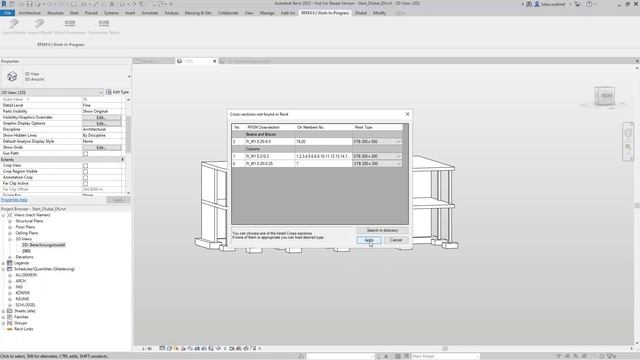Screen dimensions: 640x360
Task: Click the shopping cart icon in the title bar
Action: click(578, 4)
